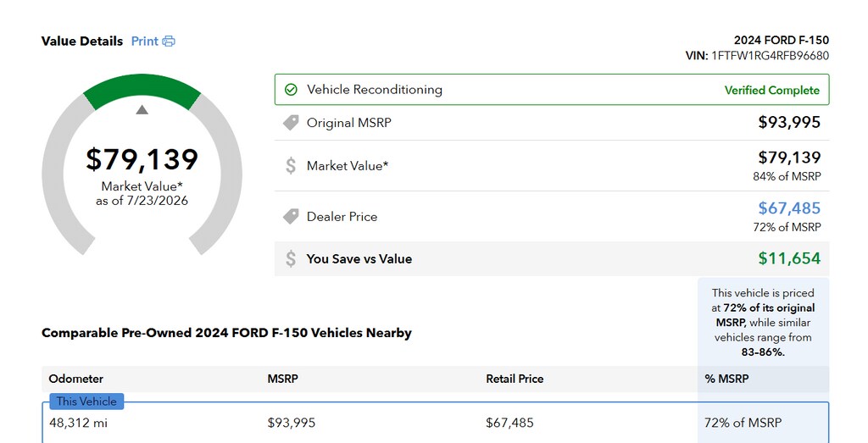
Task: Click the Vehicle Reconditioning label
Action: pyautogui.click(x=375, y=90)
